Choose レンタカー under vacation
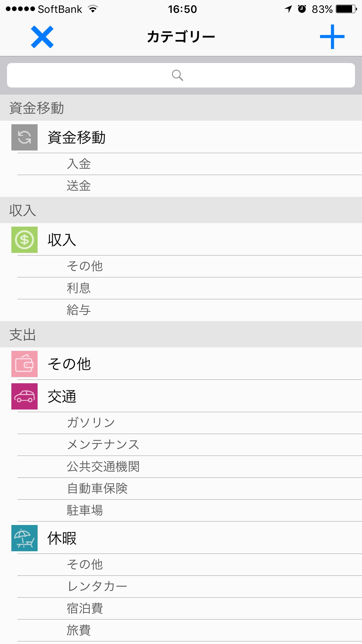This screenshot has height=644, width=362. (97, 587)
